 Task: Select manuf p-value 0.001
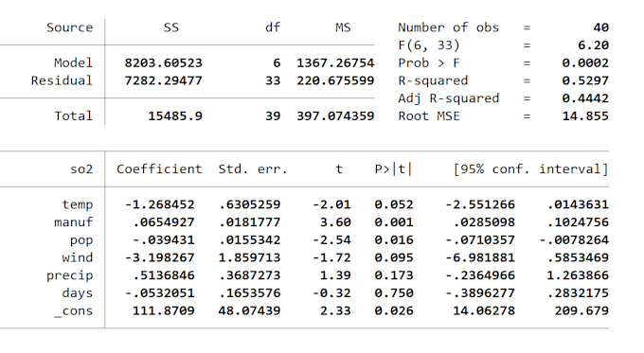pyautogui.click(x=394, y=222)
